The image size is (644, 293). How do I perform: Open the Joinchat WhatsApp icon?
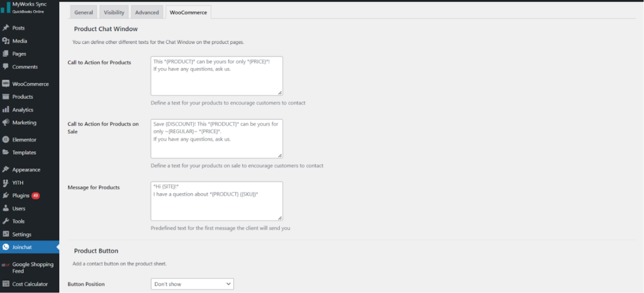[6, 247]
